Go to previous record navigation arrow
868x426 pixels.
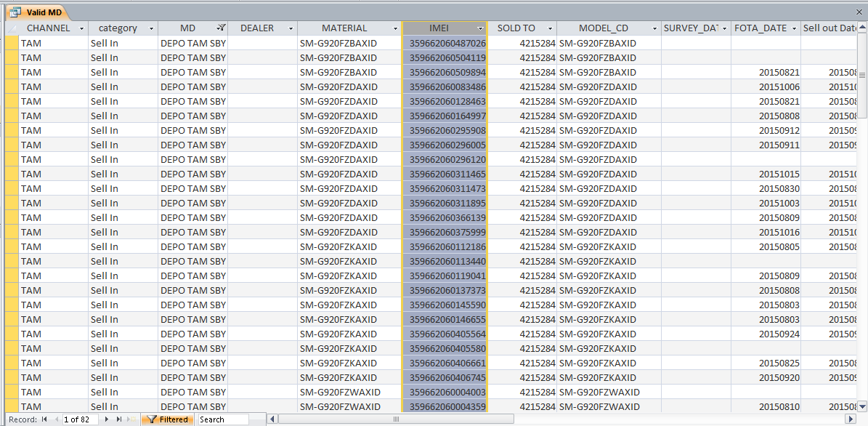click(56, 419)
